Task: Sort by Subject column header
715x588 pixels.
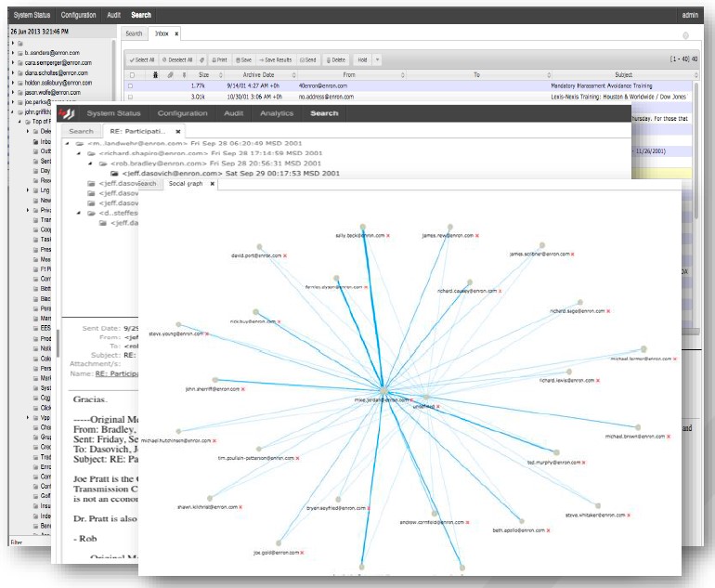Action: (x=623, y=75)
